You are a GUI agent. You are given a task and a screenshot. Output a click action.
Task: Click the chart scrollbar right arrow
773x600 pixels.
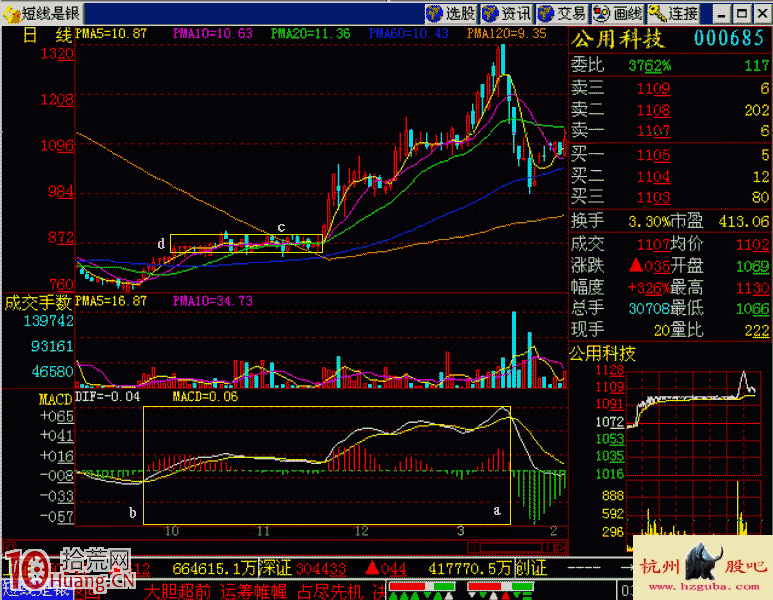(x=561, y=547)
